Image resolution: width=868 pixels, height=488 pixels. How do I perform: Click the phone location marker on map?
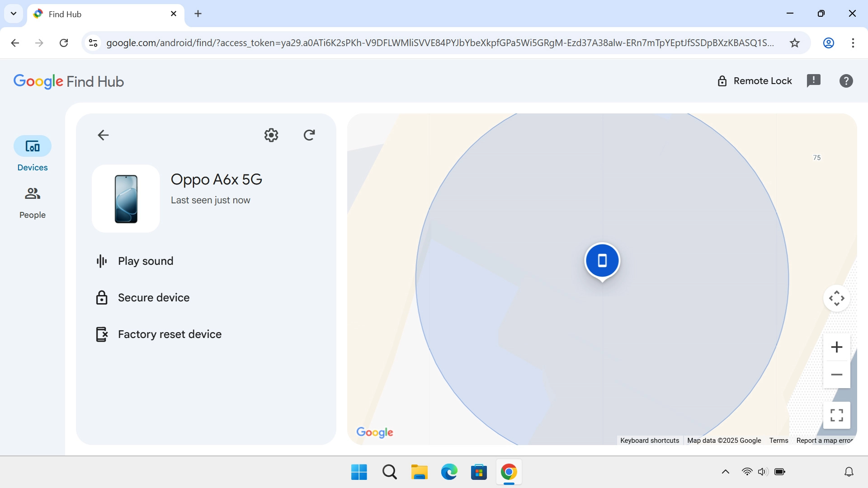coord(602,261)
